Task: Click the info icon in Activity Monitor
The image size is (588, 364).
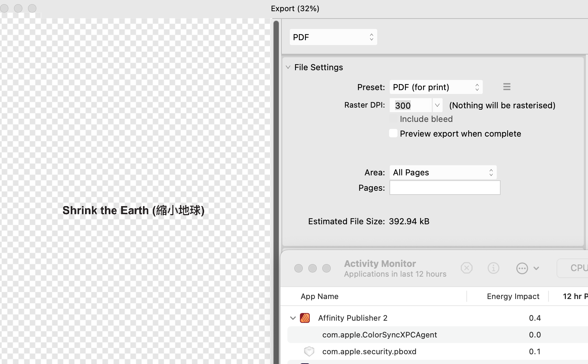Action: (x=493, y=268)
